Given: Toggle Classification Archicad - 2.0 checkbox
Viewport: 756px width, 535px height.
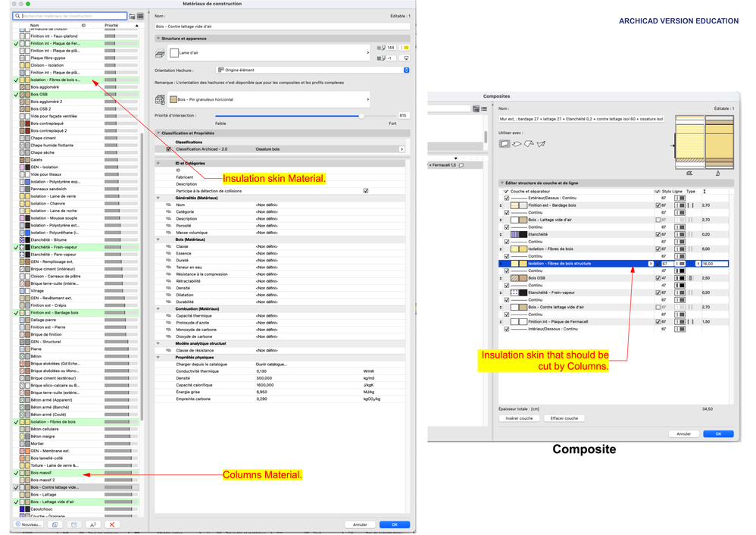Looking at the screenshot, I should click(x=168, y=149).
